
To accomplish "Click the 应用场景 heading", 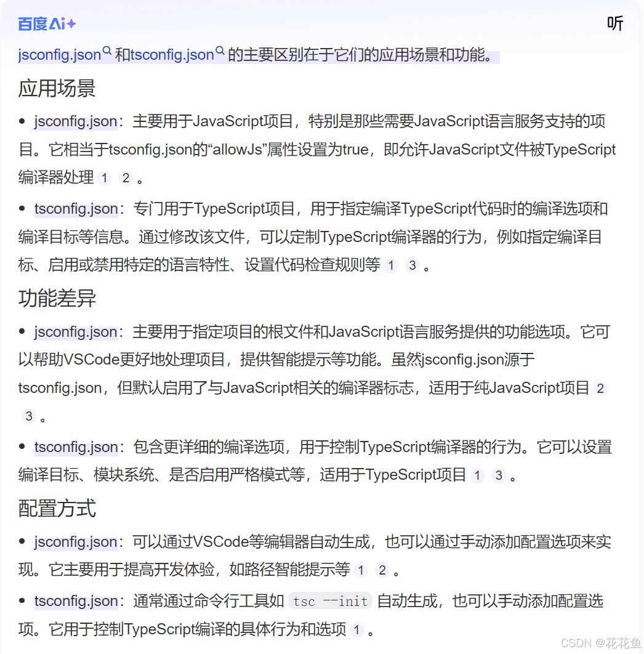I will pyautogui.click(x=57, y=89).
